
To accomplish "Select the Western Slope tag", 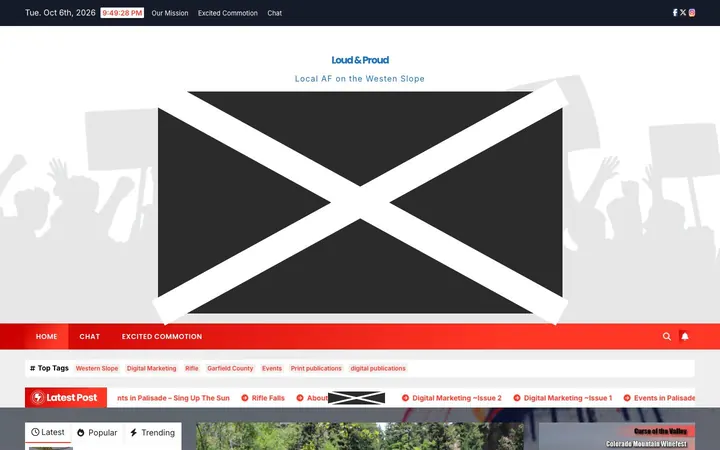I will click(x=97, y=368).
